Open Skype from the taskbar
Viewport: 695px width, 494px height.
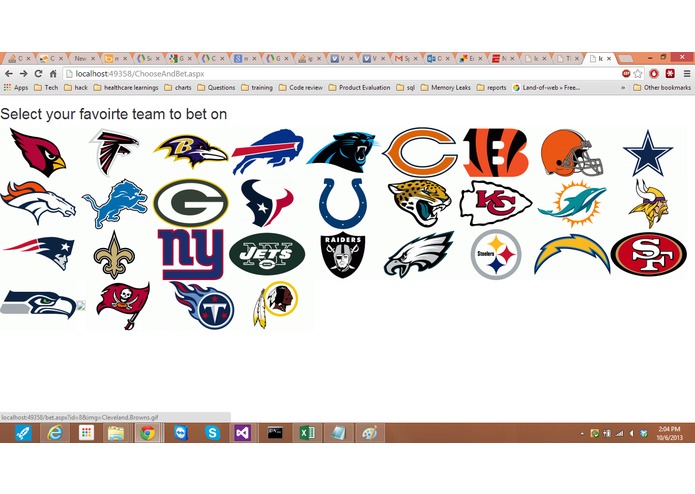pos(212,432)
